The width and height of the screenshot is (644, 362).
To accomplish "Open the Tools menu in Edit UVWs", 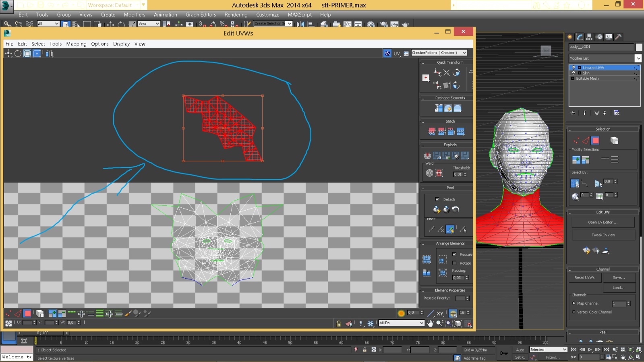I will pos(56,44).
